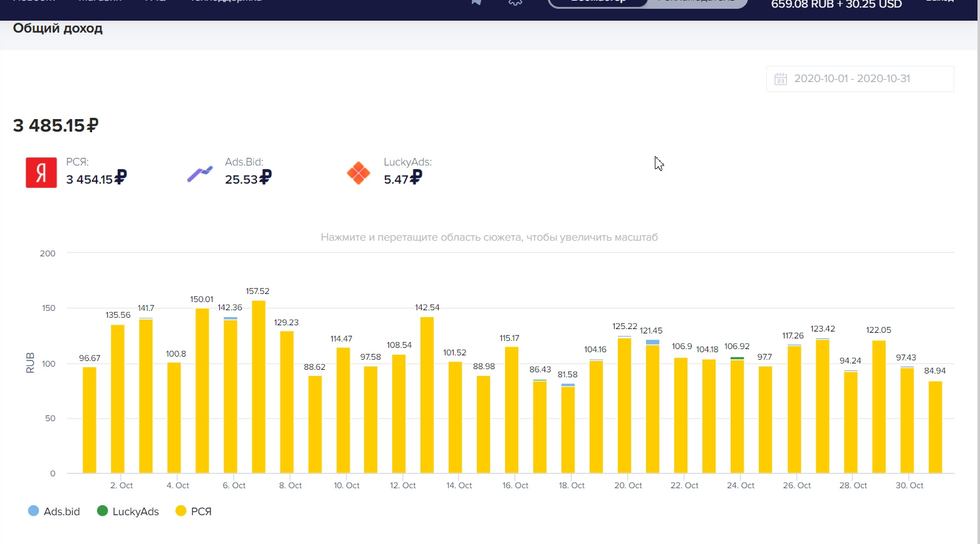Screen dimensions: 980x544
Task: Select the yellow bar labeled 81.58
Action: 568,430
